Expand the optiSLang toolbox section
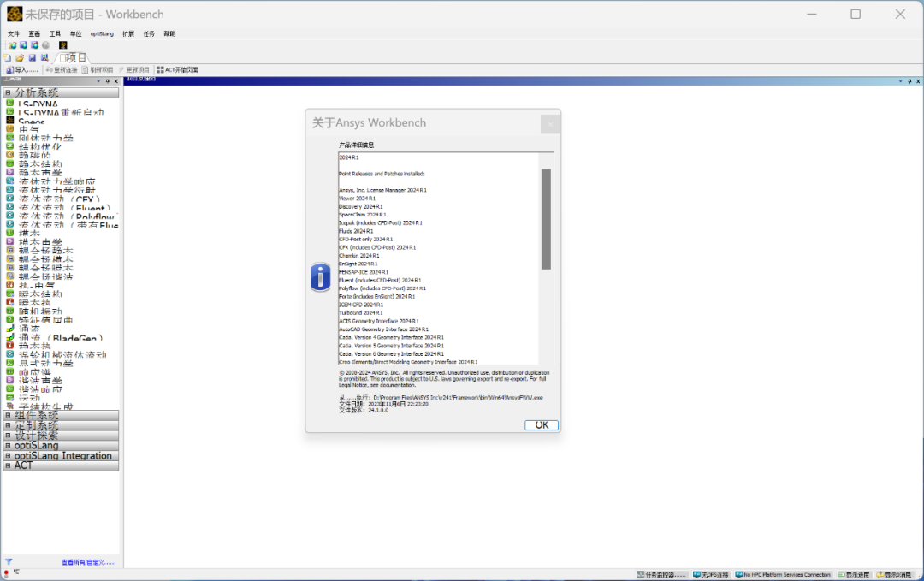 [8, 446]
